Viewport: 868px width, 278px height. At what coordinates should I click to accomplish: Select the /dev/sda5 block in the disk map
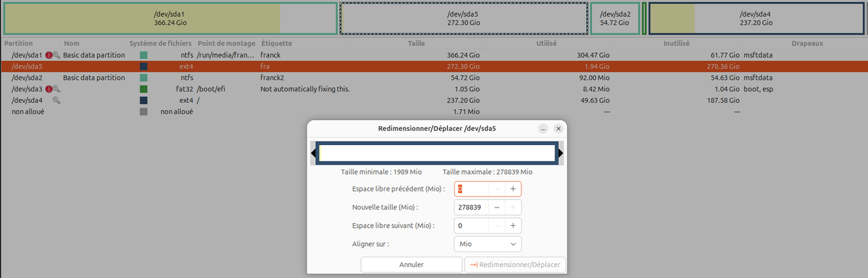464,18
